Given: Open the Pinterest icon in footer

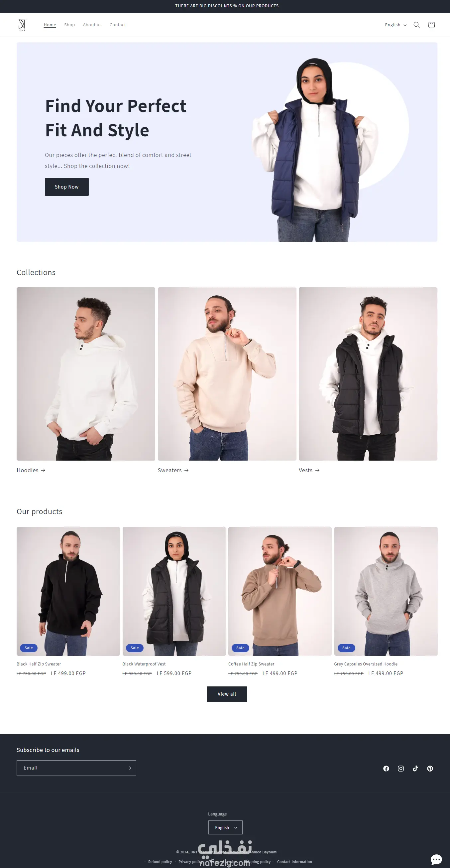Looking at the screenshot, I should click(430, 768).
